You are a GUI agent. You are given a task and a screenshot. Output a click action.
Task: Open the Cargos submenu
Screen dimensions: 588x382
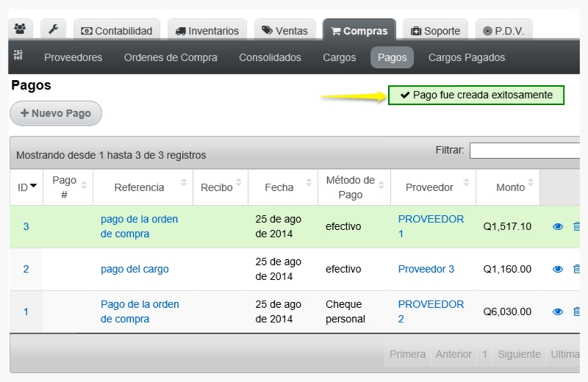click(340, 57)
